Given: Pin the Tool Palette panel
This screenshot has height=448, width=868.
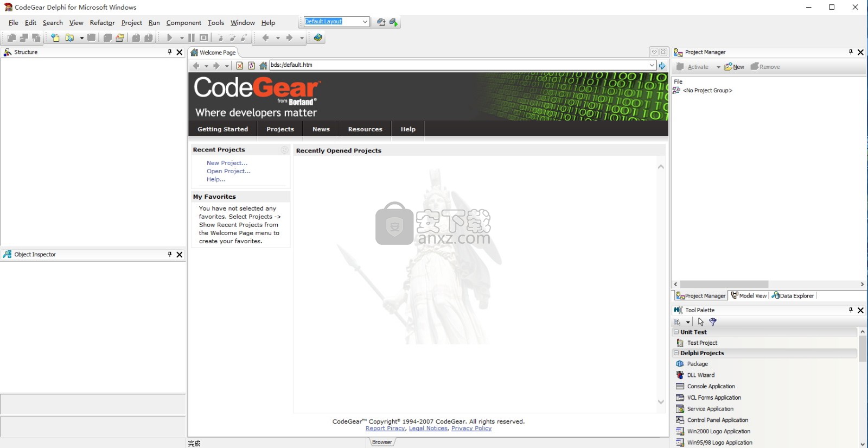Looking at the screenshot, I should (x=851, y=310).
